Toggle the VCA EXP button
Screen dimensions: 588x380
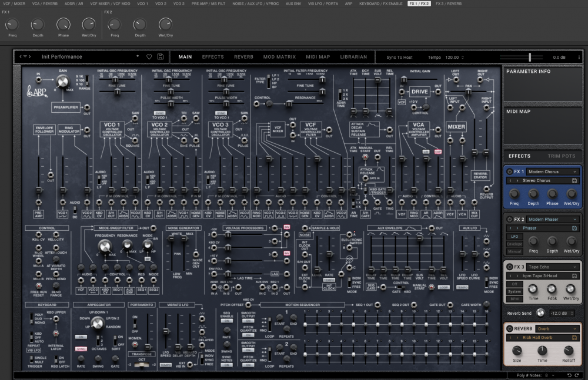[x=437, y=152]
